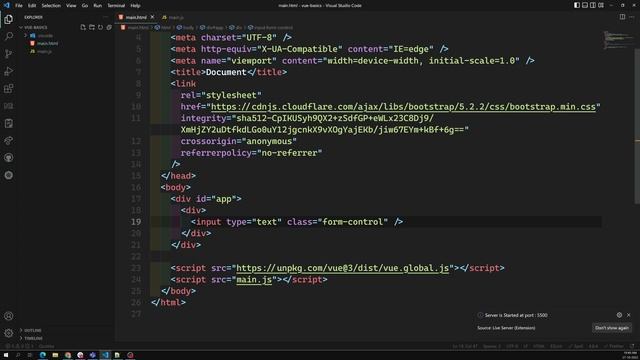640x360 pixels.
Task: Click the main.js script src link
Action: tap(254, 280)
